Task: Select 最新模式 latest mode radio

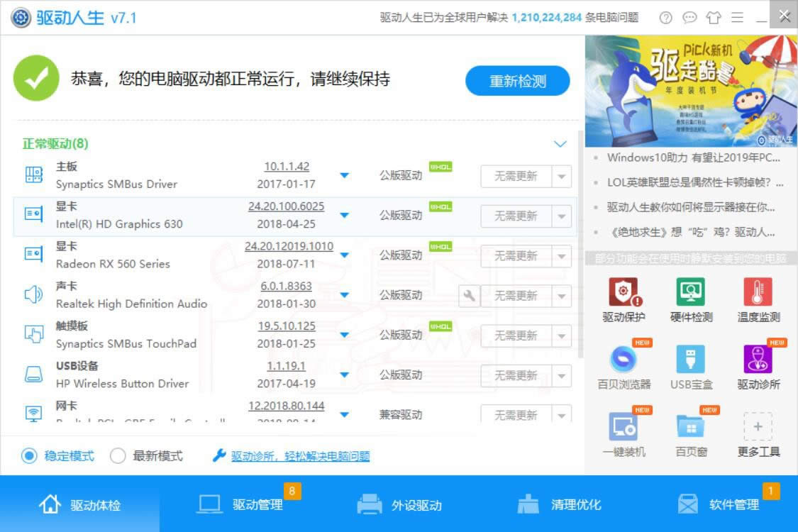Action: pyautogui.click(x=118, y=455)
